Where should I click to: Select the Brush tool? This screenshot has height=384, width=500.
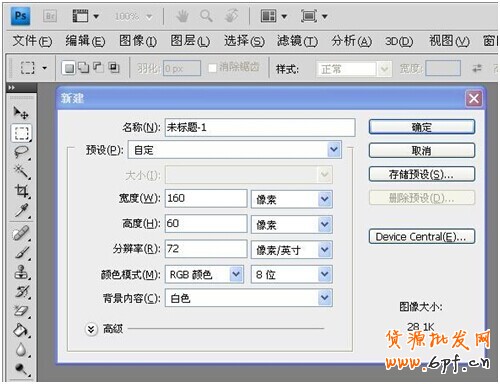21,253
